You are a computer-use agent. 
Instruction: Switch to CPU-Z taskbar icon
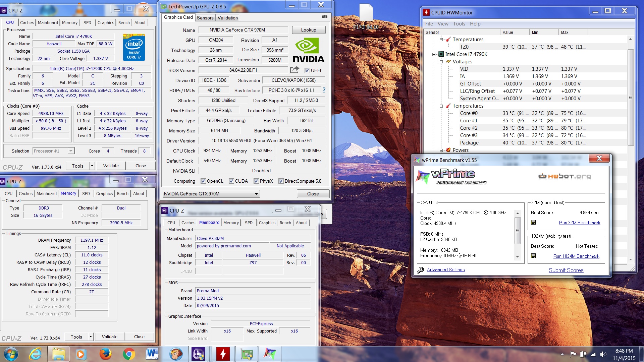199,354
